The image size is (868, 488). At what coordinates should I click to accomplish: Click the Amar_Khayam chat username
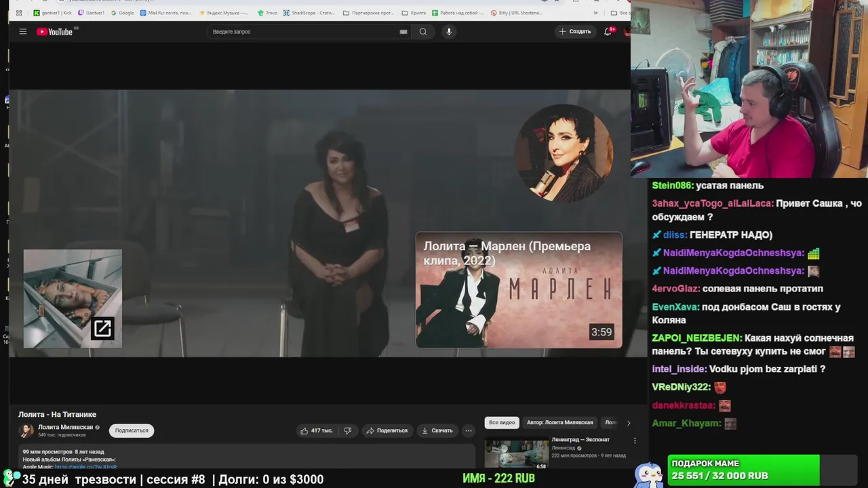coord(686,423)
